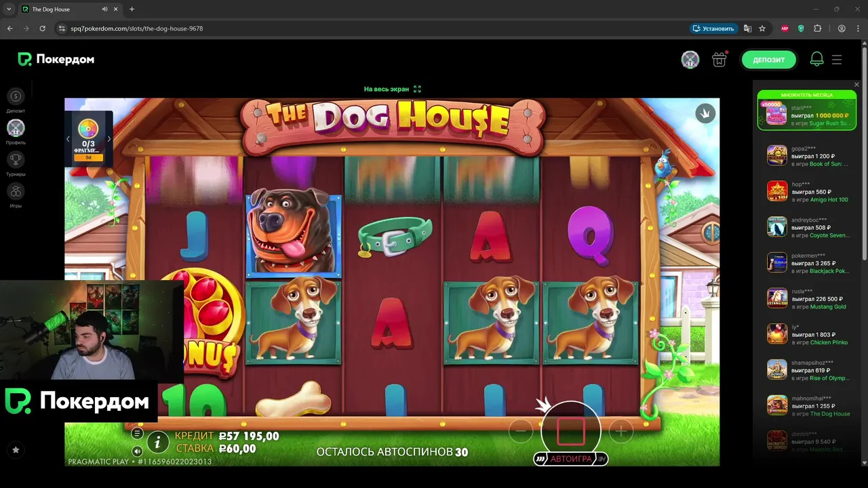Open Rise of Olymp... game link

point(829,378)
